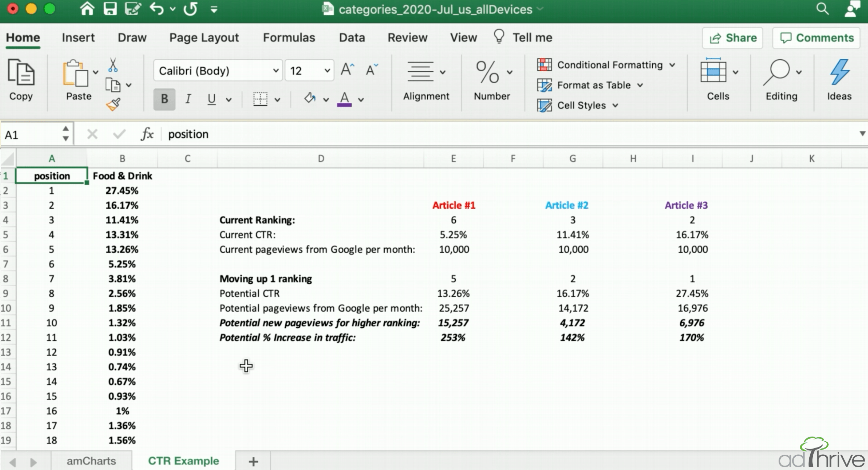Open the amCharts sheet tab

(x=91, y=461)
